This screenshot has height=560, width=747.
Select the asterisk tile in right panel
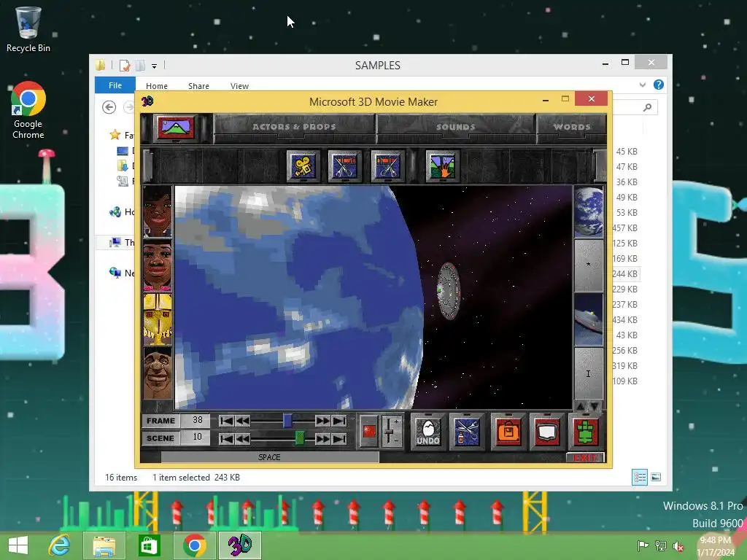[589, 265]
